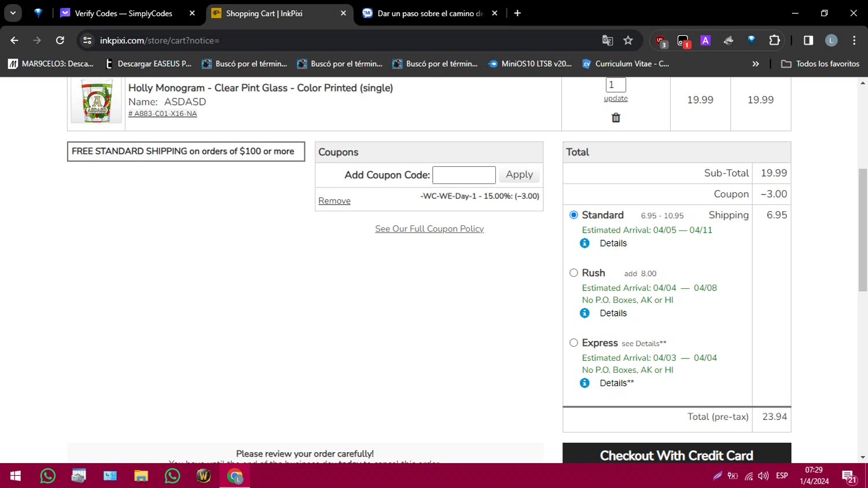Focus the quantity input box

pyautogui.click(x=616, y=85)
